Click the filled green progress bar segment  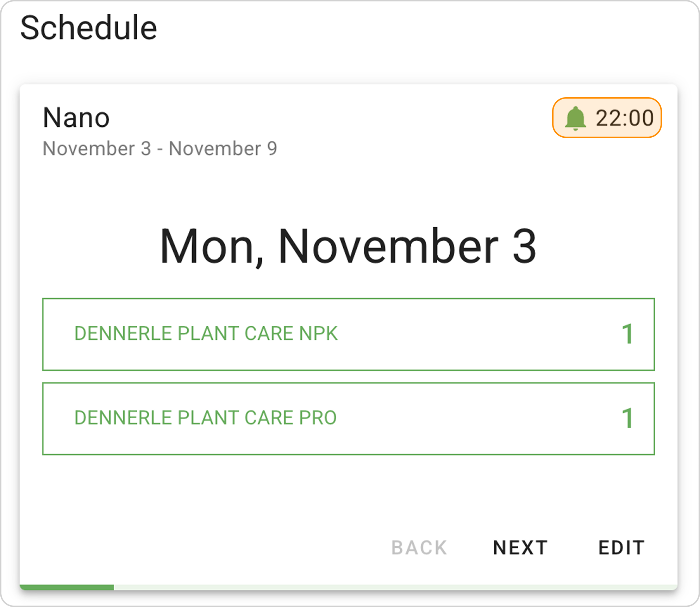pos(67,587)
